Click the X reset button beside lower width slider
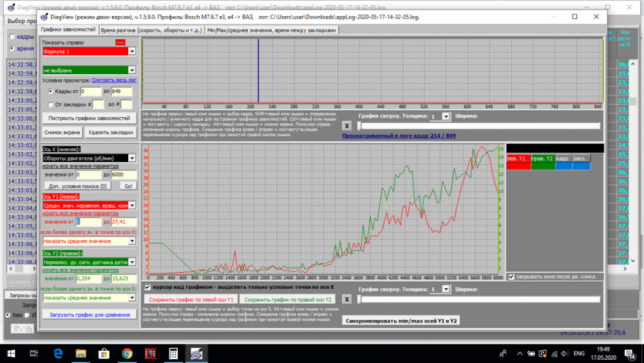This screenshot has height=363, width=644. [x=346, y=299]
